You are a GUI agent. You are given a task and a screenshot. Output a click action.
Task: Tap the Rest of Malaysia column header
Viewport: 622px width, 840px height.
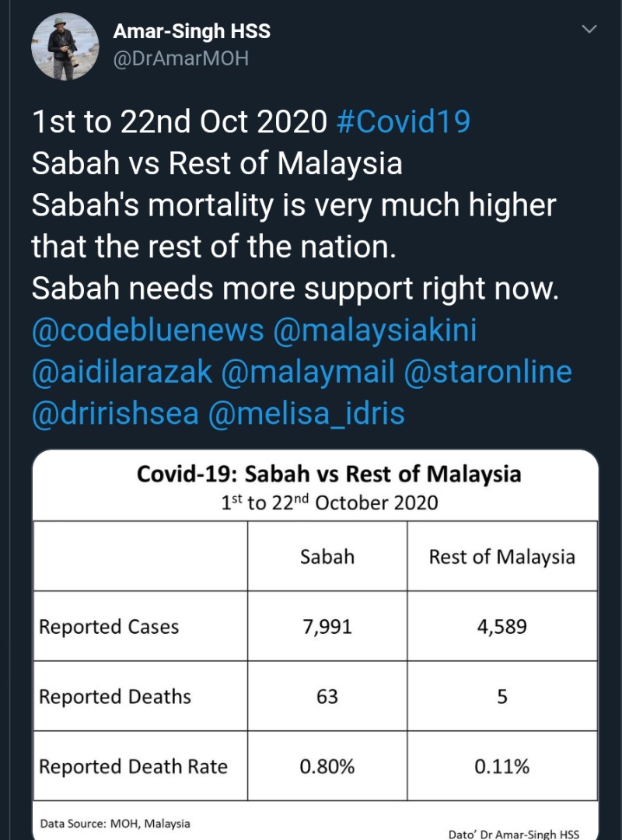click(502, 557)
